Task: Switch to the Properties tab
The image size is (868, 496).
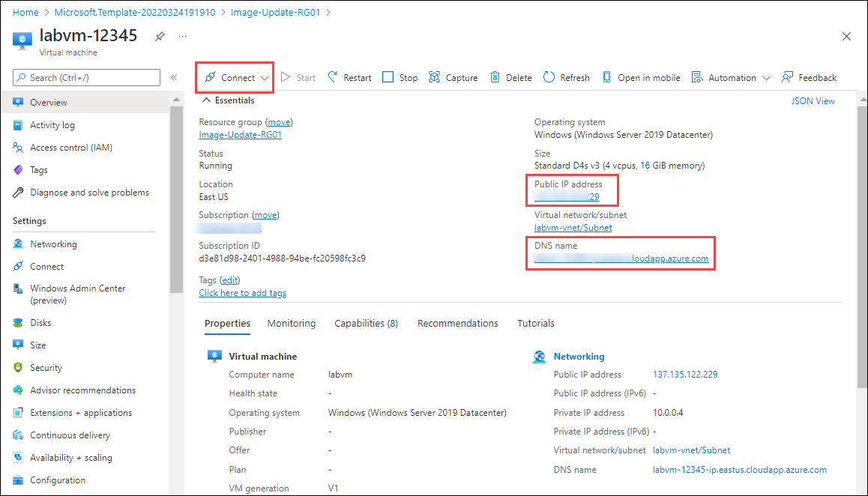Action: click(x=228, y=323)
